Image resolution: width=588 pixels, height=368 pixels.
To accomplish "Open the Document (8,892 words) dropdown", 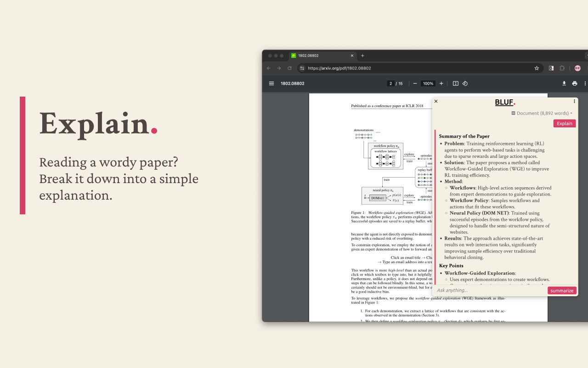I will 541,113.
